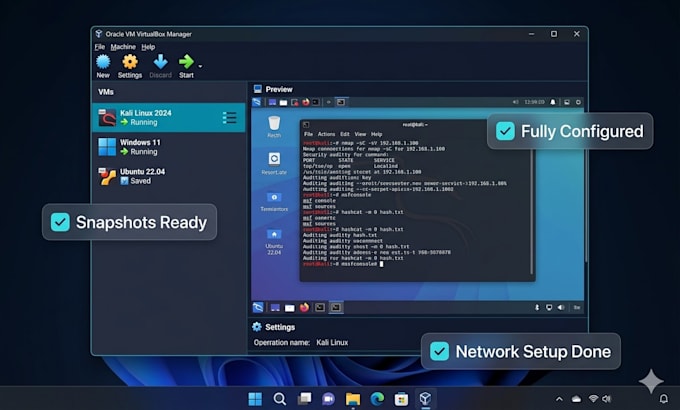Click the VirtualBox Manager title bar logo

pos(99,34)
